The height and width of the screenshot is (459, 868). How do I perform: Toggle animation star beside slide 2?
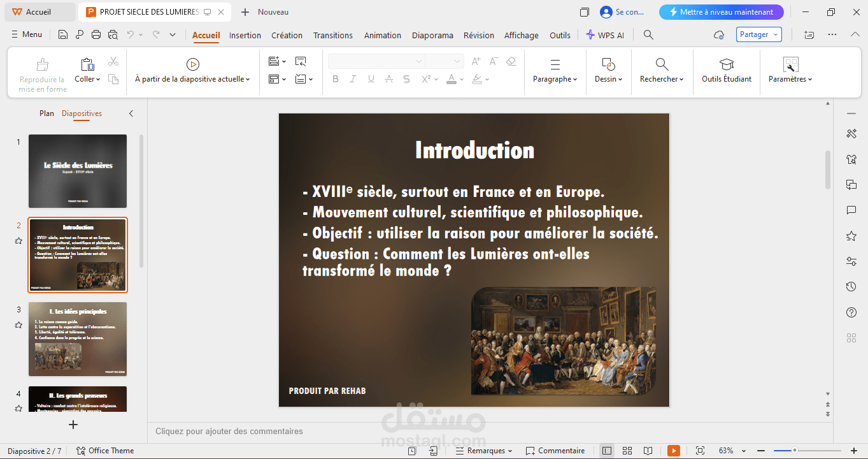18,241
